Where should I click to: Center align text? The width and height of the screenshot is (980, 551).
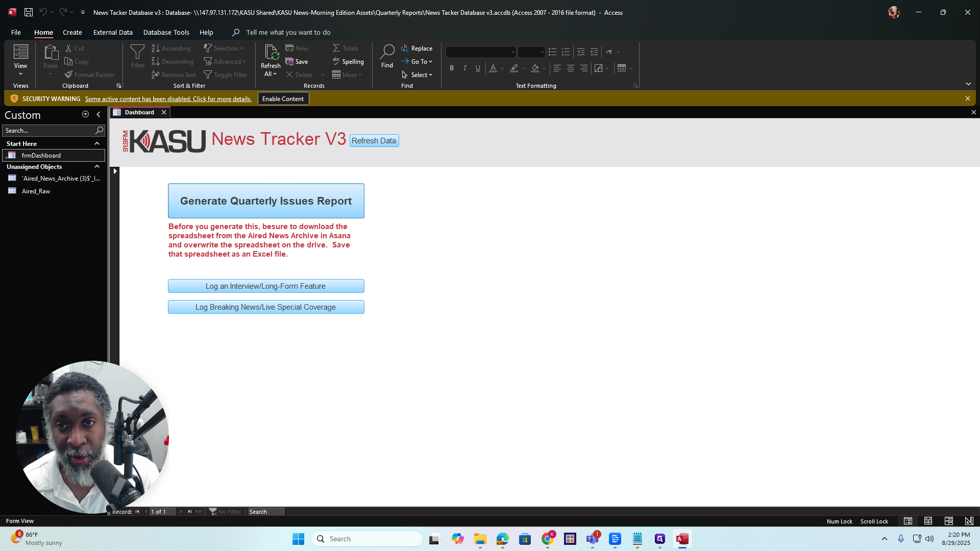click(571, 68)
